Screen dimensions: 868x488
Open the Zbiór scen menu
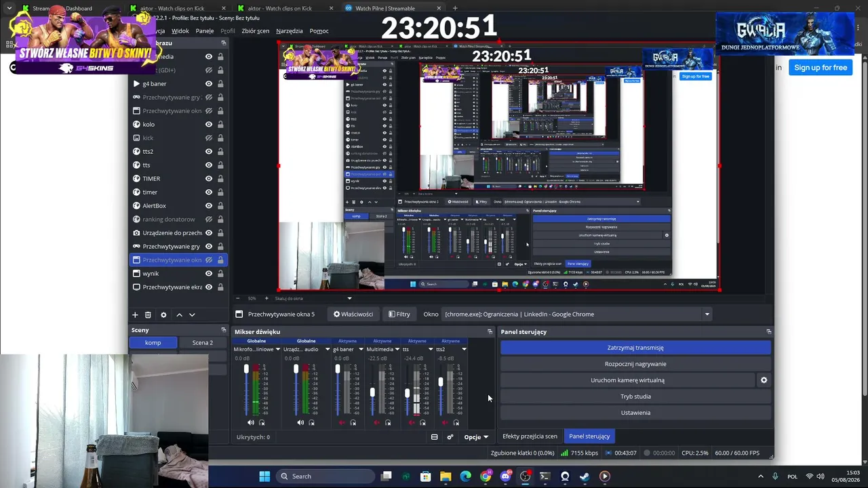[x=256, y=31]
